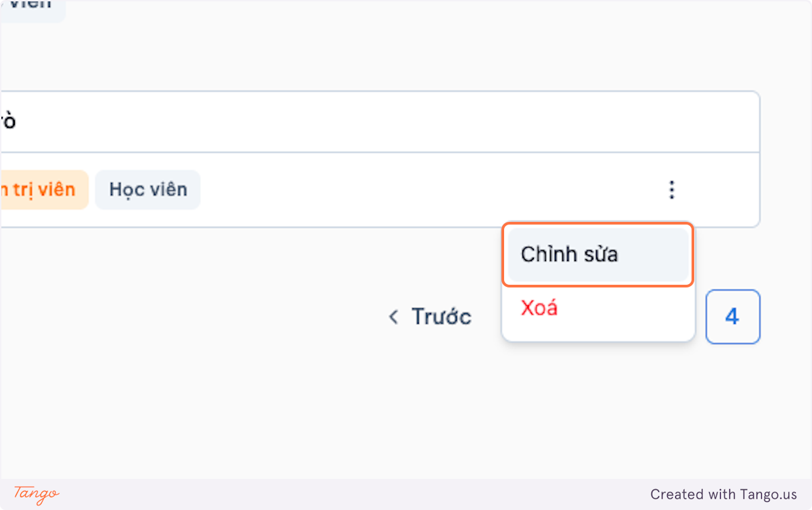The height and width of the screenshot is (510, 812).
Task: Click the Trước text label
Action: [442, 317]
